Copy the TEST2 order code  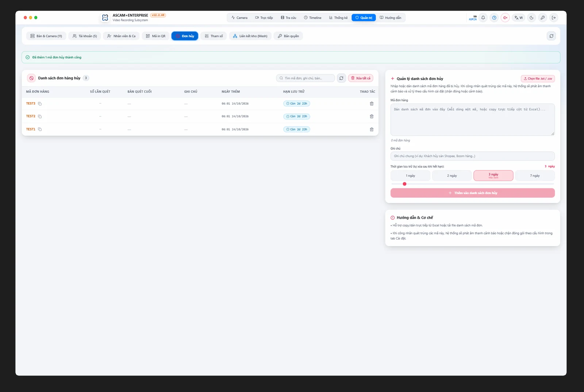coord(40,116)
